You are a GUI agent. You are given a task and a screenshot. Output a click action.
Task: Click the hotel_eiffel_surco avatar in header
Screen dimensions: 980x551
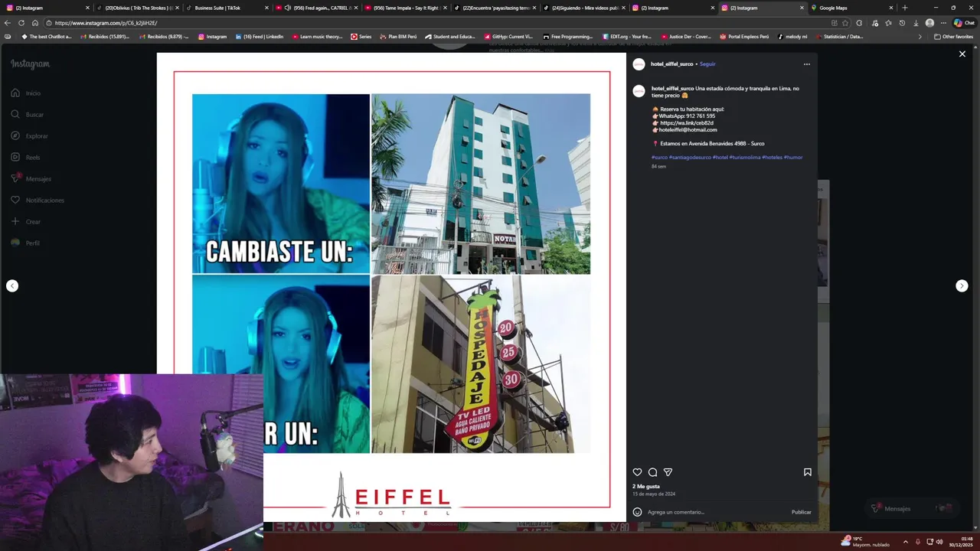[639, 64]
